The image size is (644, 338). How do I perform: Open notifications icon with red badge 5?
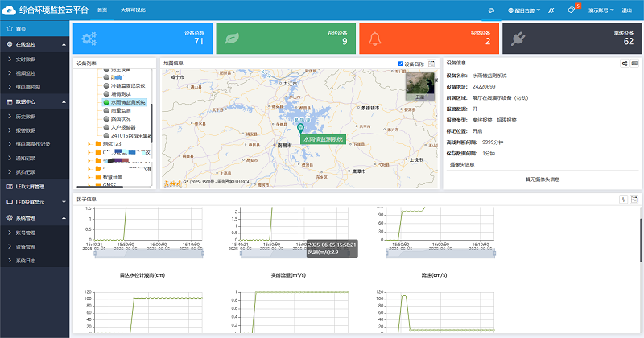point(571,10)
